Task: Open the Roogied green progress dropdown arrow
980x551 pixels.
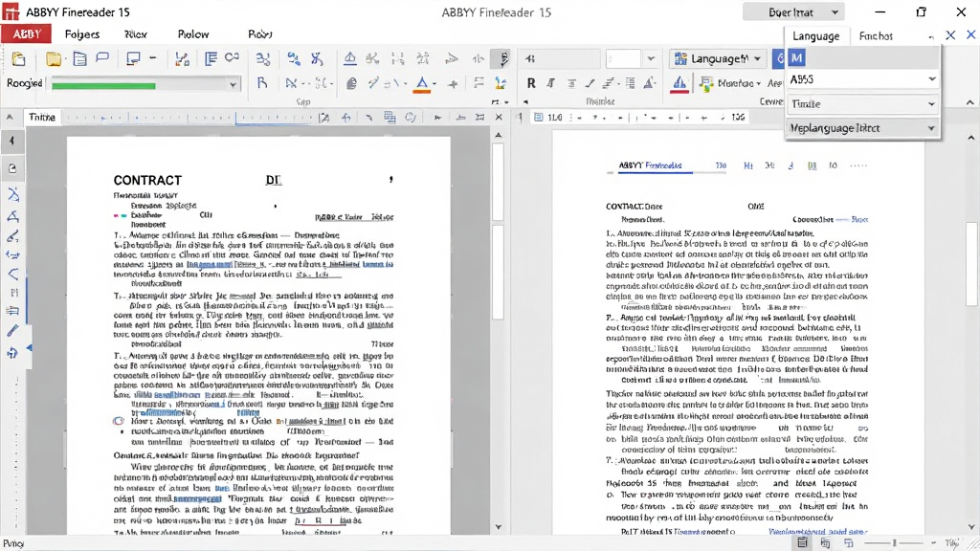Action: (233, 84)
